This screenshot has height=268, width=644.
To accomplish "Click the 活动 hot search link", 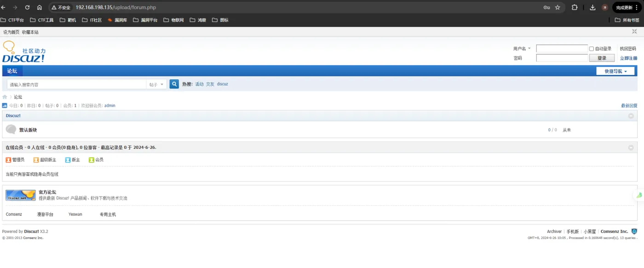I will tap(199, 84).
